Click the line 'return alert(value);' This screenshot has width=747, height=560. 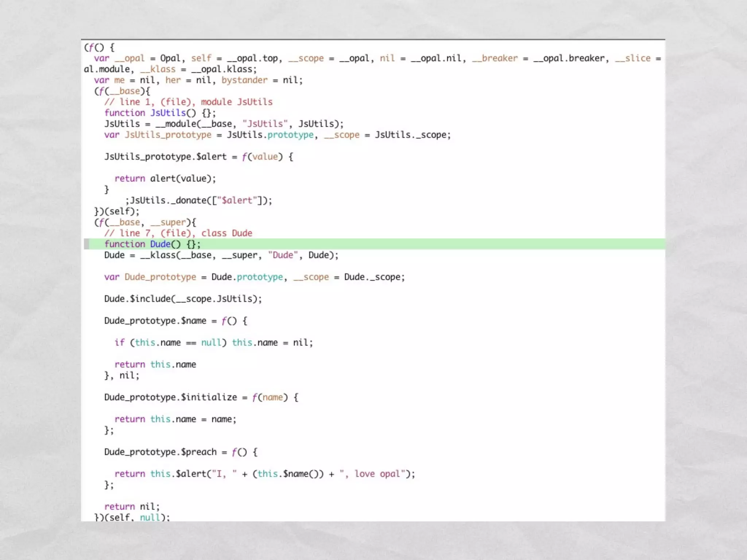click(165, 179)
